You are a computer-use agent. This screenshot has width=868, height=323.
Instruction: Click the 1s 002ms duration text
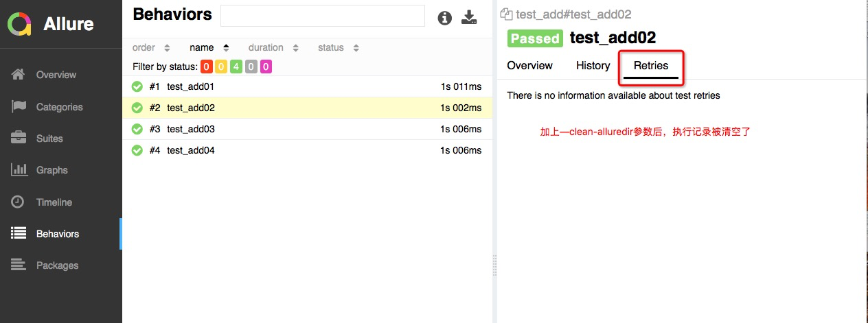coord(461,108)
